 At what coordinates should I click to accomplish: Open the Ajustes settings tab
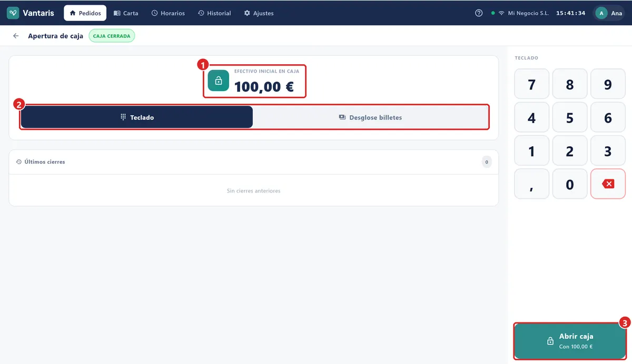click(259, 13)
